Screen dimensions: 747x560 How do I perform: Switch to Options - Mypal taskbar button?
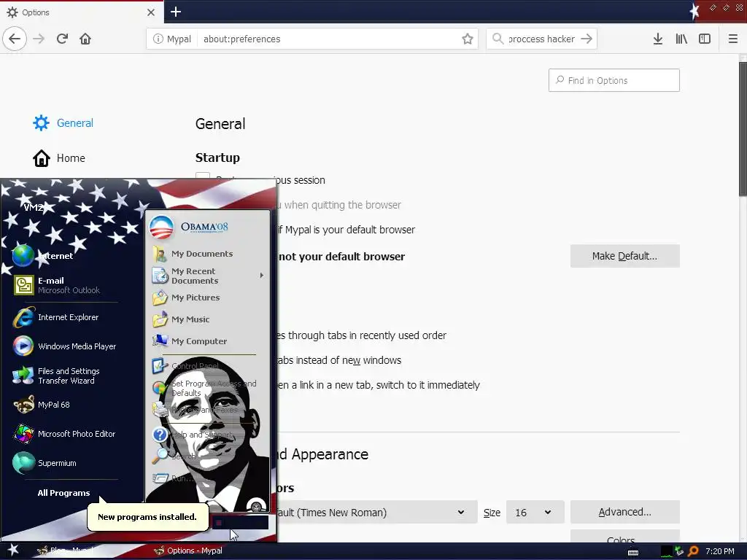point(188,551)
